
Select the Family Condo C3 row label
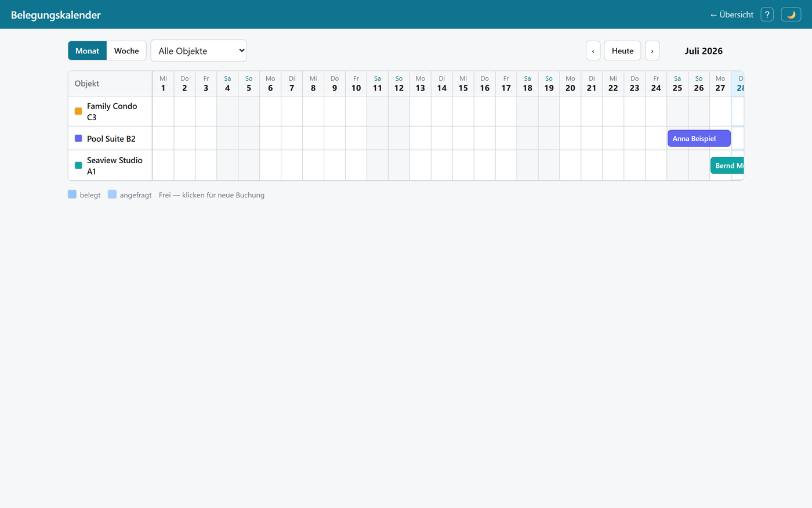click(x=110, y=111)
